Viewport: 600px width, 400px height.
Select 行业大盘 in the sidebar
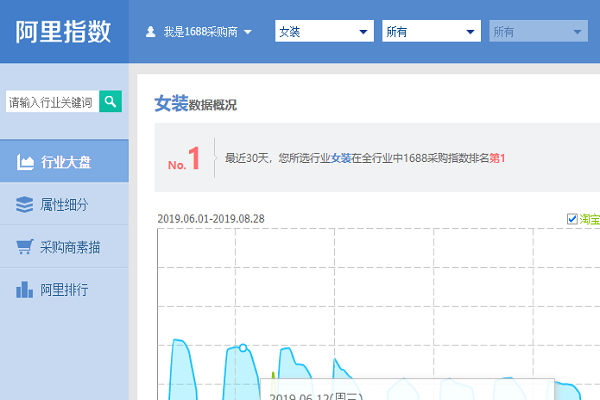pos(64,161)
